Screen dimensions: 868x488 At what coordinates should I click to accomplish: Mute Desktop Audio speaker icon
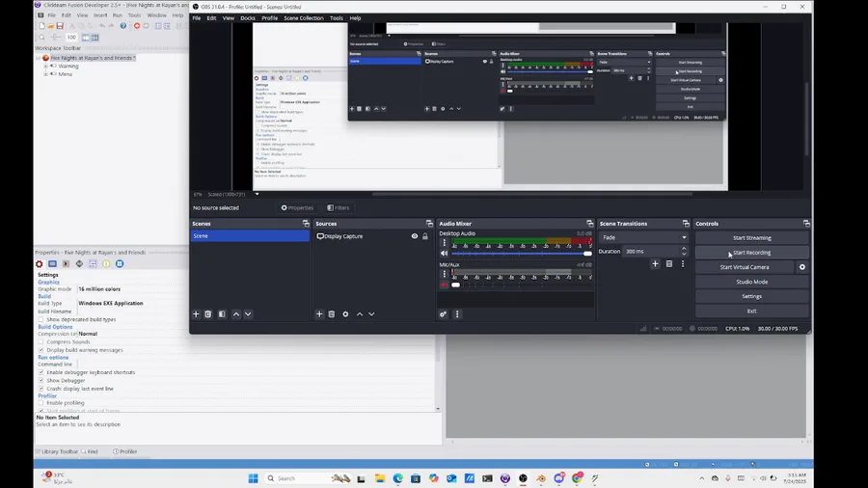pyautogui.click(x=444, y=254)
